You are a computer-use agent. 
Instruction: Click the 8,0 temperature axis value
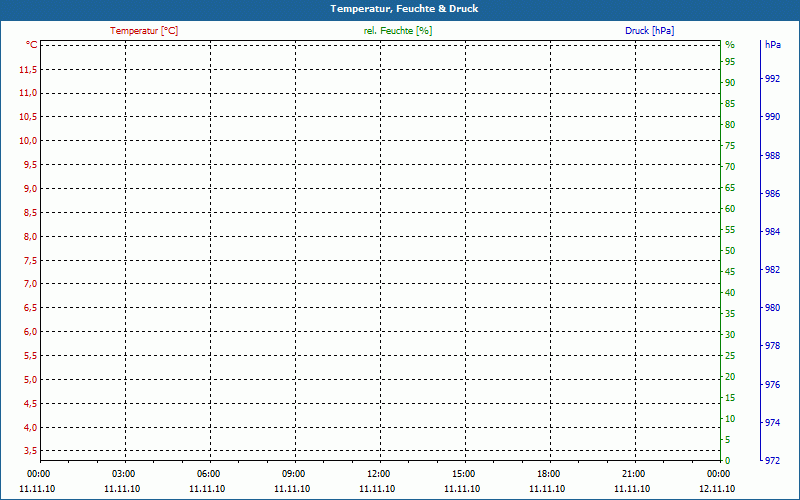click(31, 237)
